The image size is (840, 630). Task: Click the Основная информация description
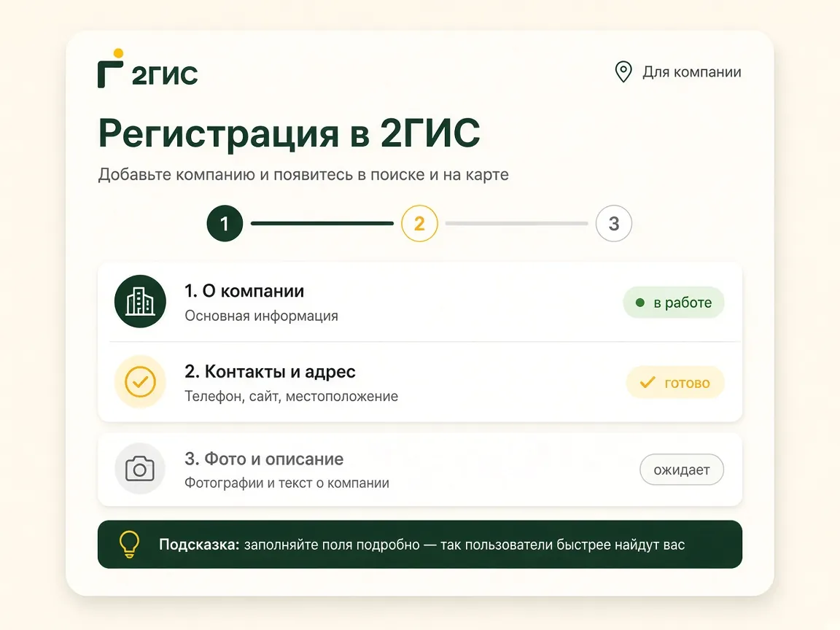point(262,316)
